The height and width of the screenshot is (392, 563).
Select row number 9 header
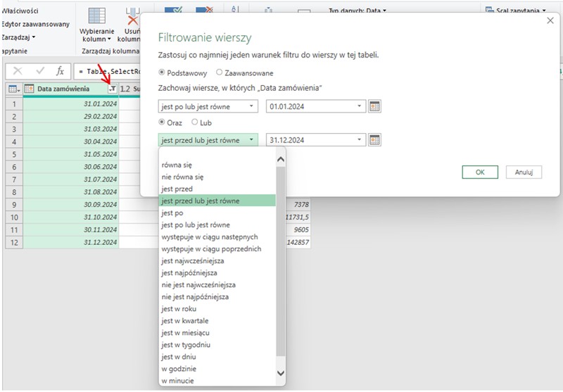tap(14, 205)
